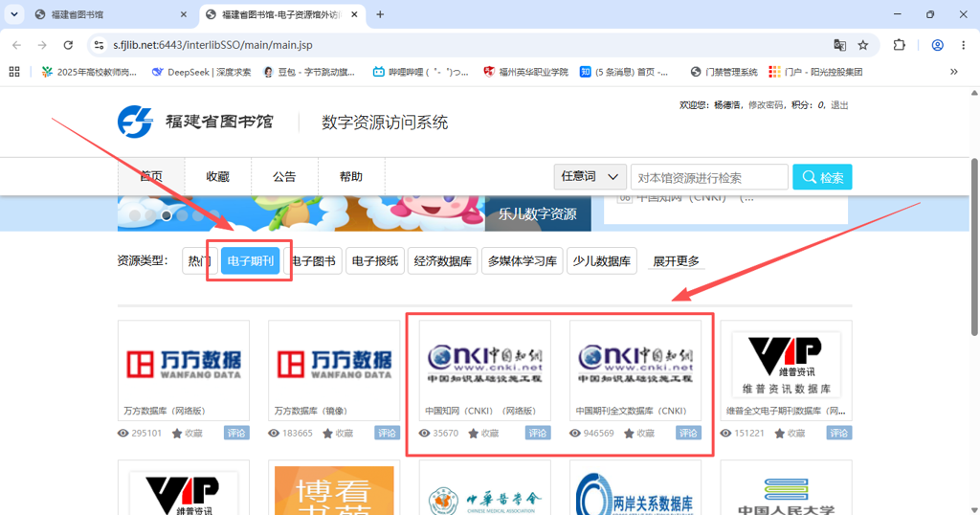This screenshot has height=515, width=980.
Task: Open Chrome three-dot menu
Action: [x=963, y=45]
